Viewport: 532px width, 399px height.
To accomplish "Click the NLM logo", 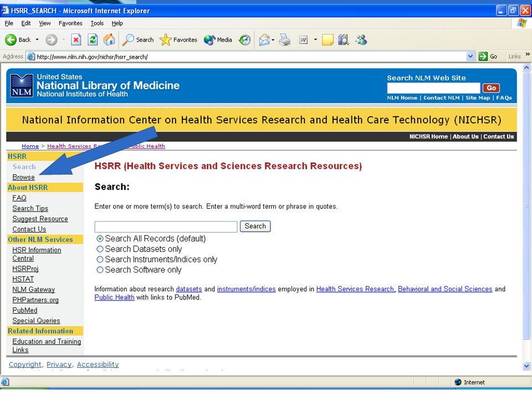I will pos(22,85).
